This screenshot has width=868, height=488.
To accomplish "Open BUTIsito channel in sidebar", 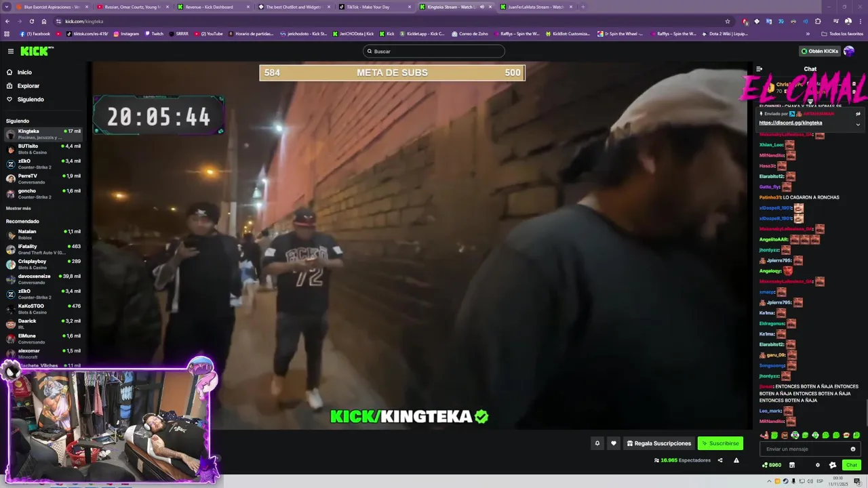I will (43, 148).
